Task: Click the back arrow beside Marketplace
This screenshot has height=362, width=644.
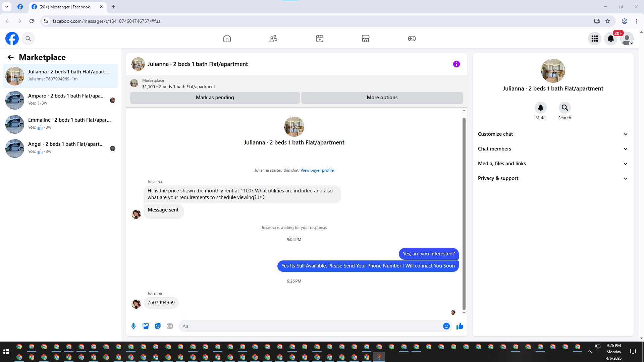Action: [11, 57]
